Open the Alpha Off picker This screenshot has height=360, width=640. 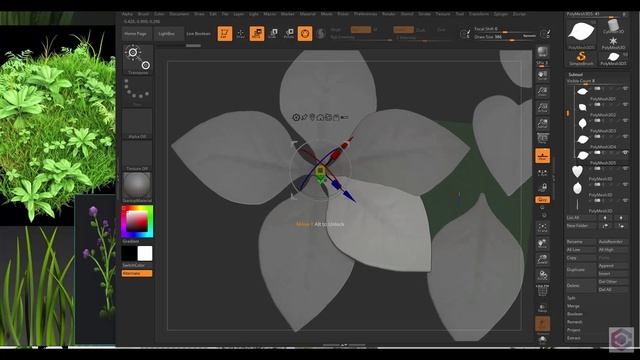(x=138, y=124)
